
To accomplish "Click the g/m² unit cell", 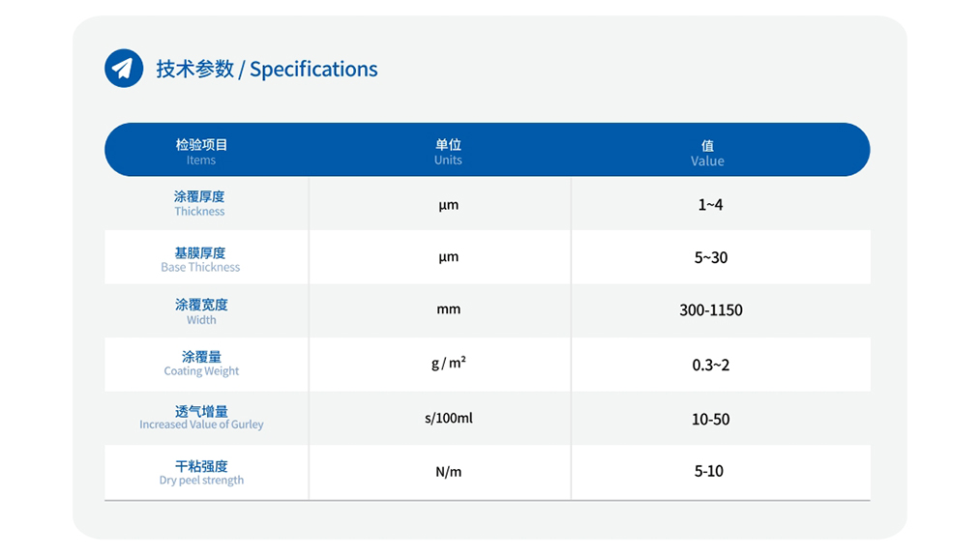I will point(449,364).
